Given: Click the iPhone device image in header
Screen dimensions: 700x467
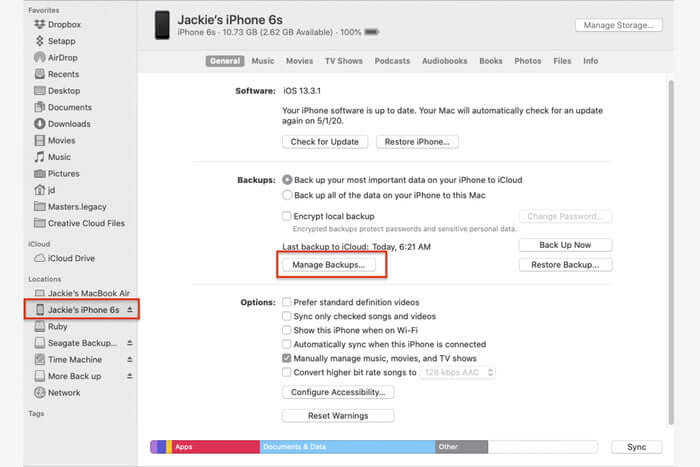Looking at the screenshot, I should (x=162, y=25).
